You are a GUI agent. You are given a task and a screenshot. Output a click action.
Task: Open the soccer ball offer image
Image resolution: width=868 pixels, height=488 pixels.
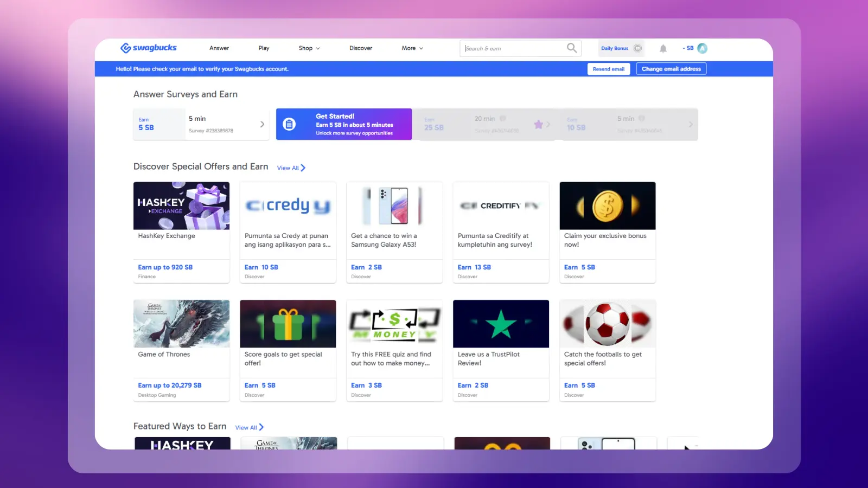(x=608, y=324)
